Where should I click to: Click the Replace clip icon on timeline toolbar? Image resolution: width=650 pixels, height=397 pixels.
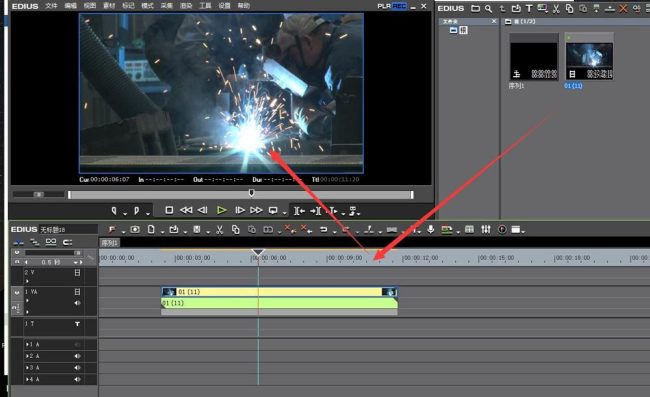pos(268,229)
